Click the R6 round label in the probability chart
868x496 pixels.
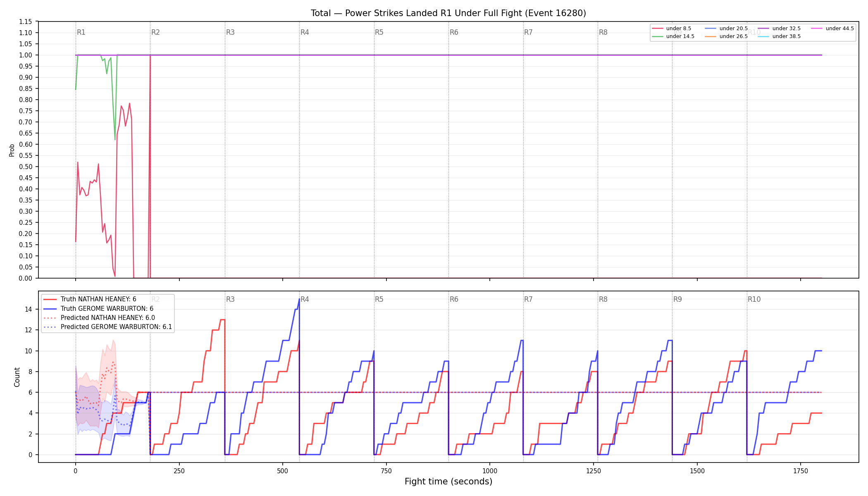(x=454, y=32)
